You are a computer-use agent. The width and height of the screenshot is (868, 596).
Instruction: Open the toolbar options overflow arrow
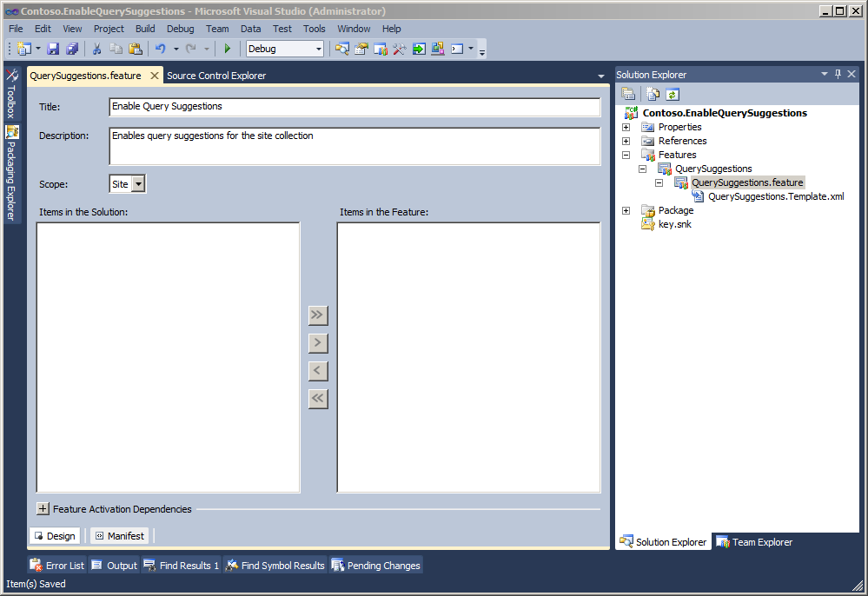482,51
